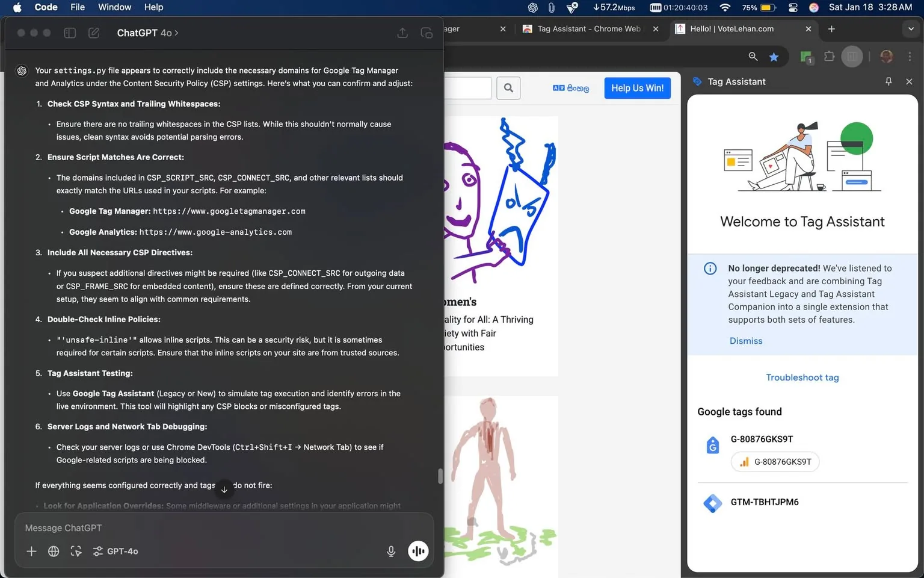Start a new chat using the compose icon

(94, 33)
